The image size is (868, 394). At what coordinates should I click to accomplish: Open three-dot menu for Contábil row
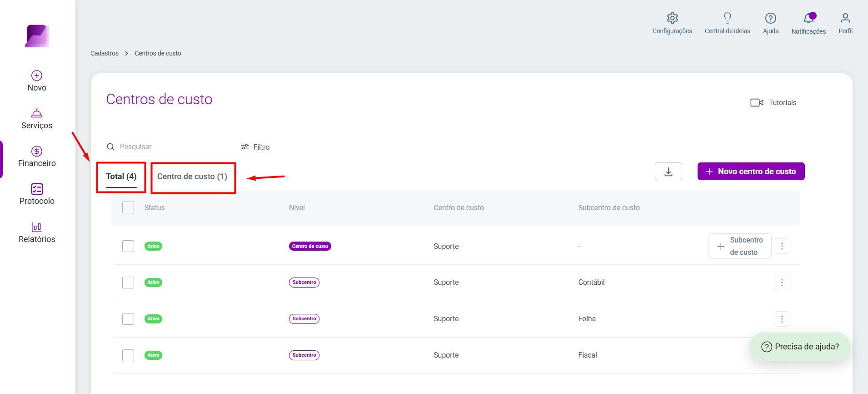pos(781,283)
